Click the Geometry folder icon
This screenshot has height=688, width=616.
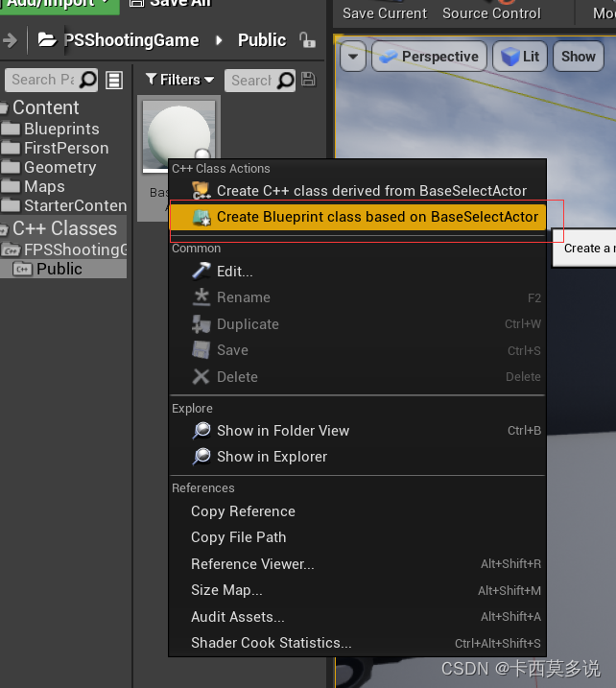[11, 167]
